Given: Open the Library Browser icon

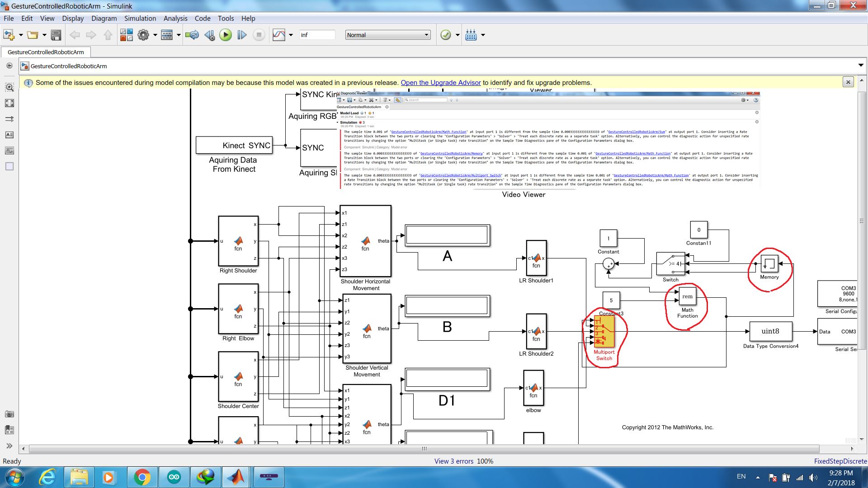Looking at the screenshot, I should 126,35.
